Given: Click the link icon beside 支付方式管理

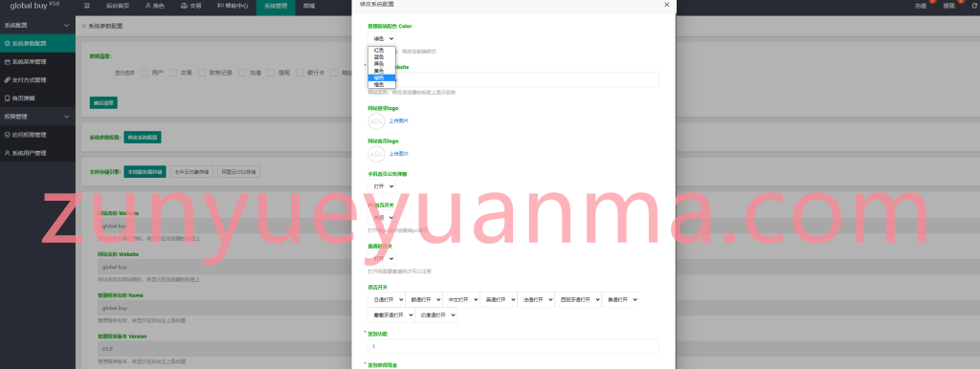Looking at the screenshot, I should coord(7,80).
